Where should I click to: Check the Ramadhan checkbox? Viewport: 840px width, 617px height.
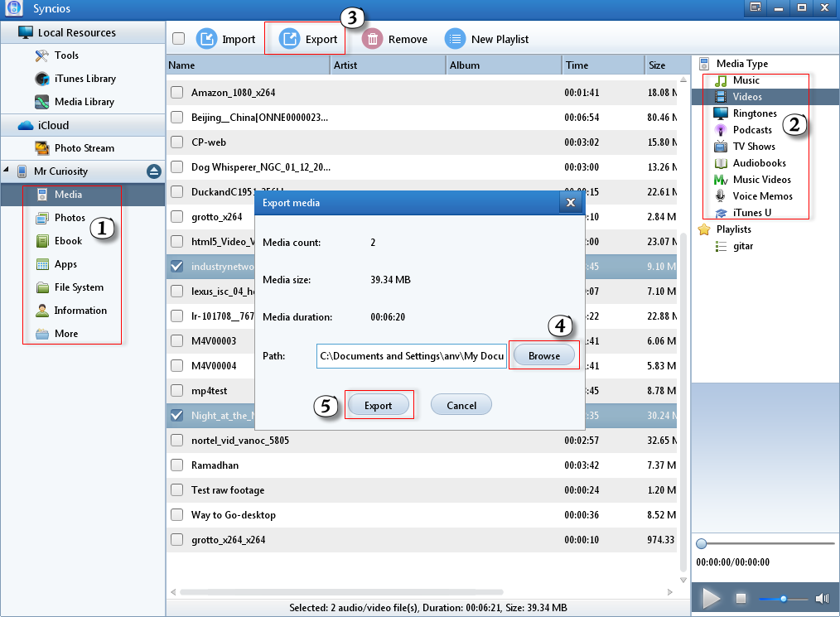point(176,465)
